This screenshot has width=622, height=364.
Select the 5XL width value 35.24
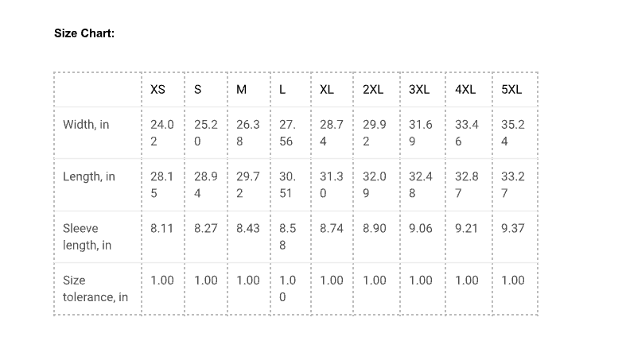point(513,133)
